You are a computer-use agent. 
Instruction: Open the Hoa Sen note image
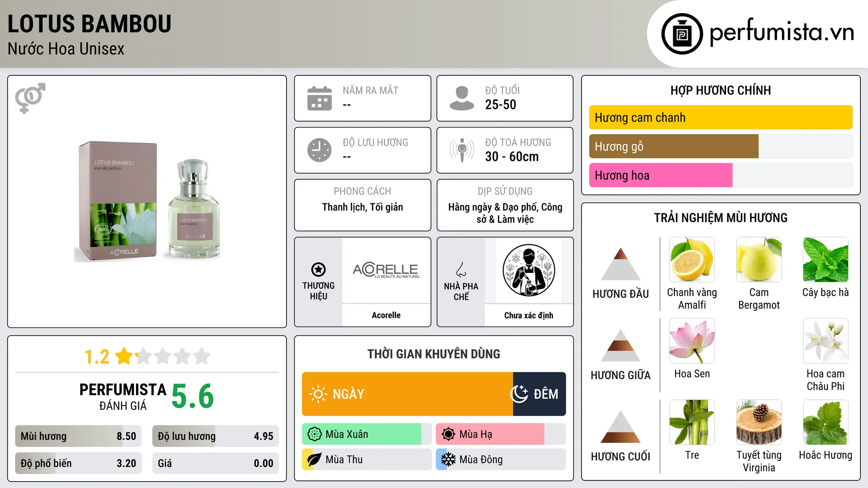(692, 341)
